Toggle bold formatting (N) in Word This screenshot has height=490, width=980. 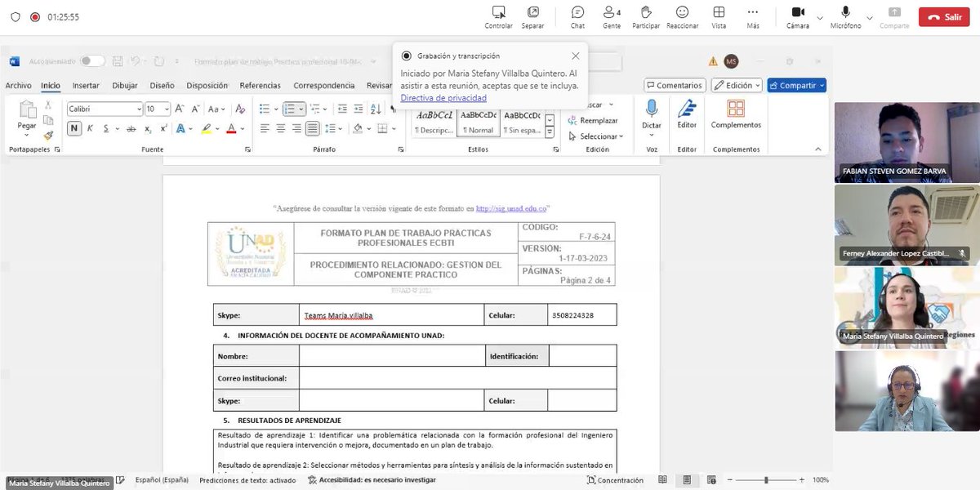coord(74,128)
